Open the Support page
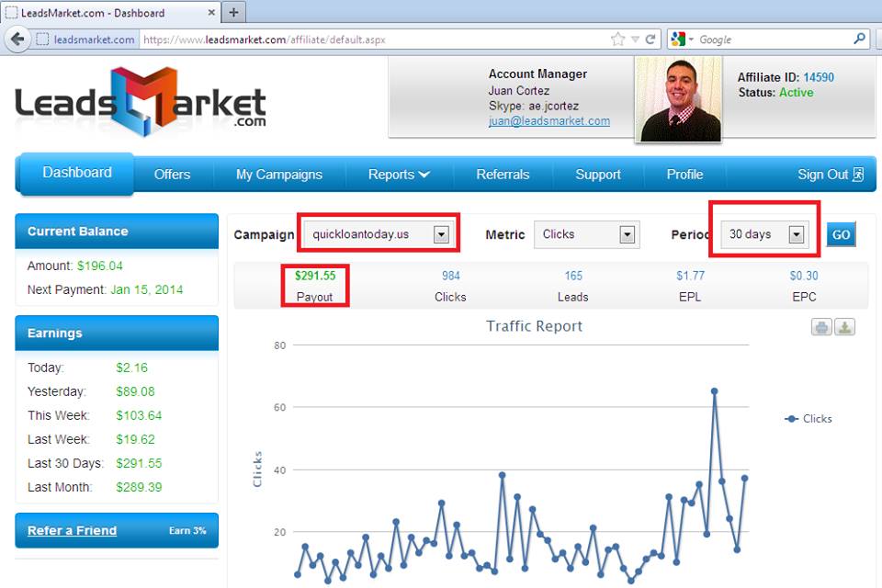This screenshot has height=588, width=882. coord(598,175)
